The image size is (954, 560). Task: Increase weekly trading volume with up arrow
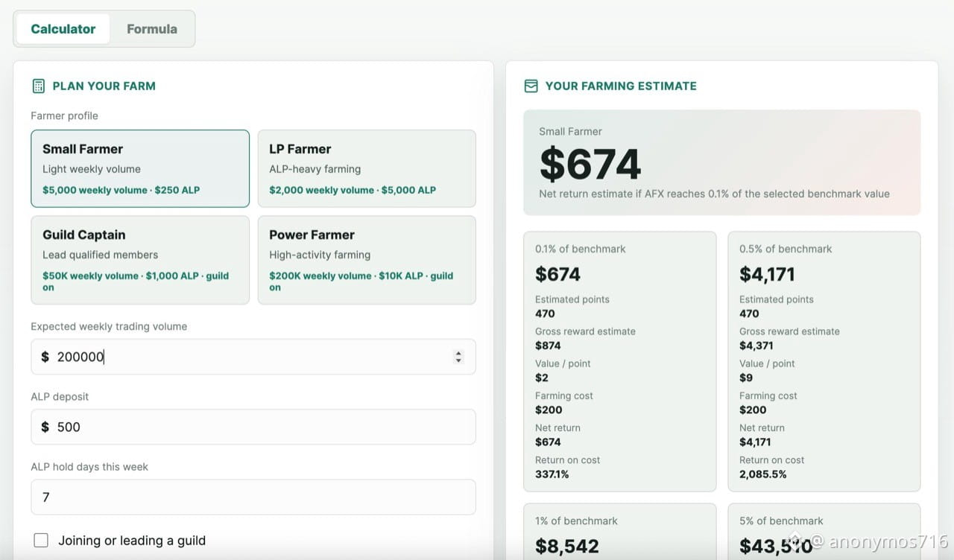click(x=458, y=353)
